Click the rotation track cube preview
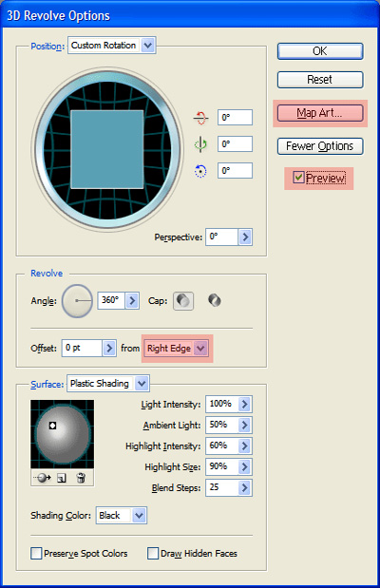380x588 pixels. pyautogui.click(x=107, y=149)
